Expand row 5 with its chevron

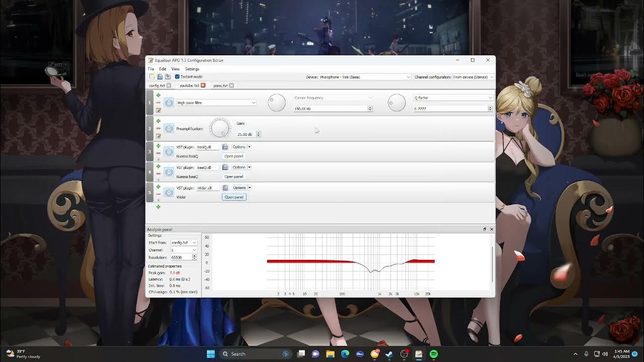tap(158, 200)
